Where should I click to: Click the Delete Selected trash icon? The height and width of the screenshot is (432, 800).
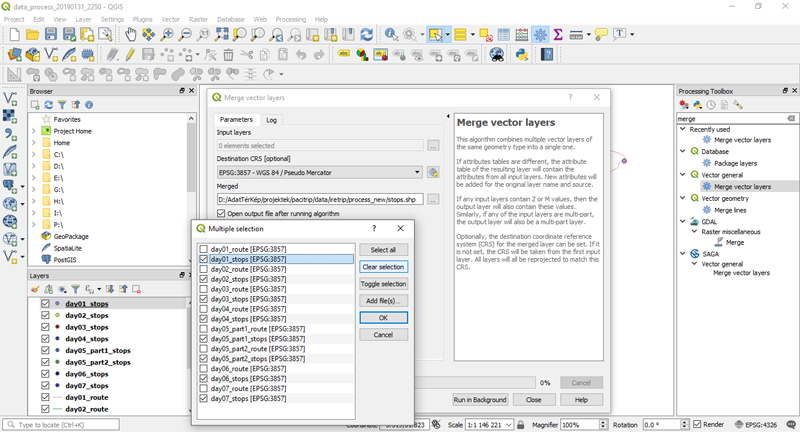click(228, 54)
